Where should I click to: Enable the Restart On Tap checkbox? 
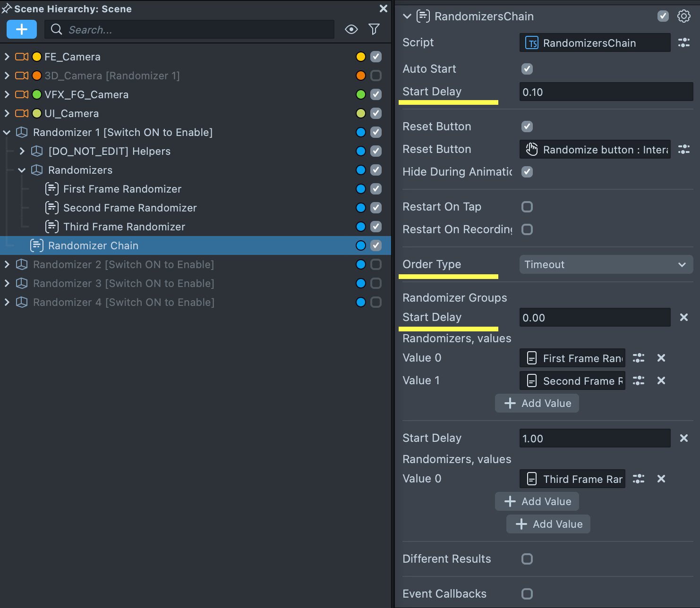pos(527,207)
